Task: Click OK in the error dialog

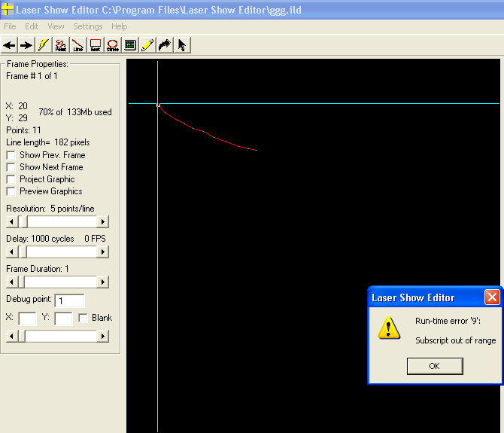Action: (435, 366)
